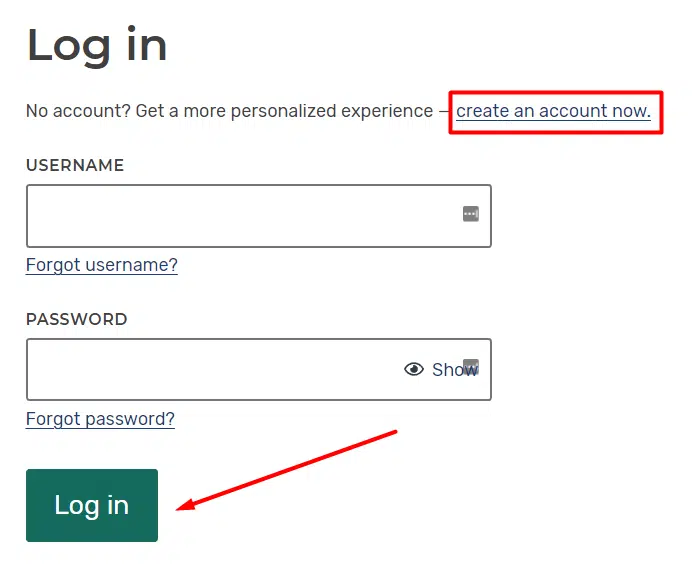Click the red arrow pointing at Log in

point(288,470)
